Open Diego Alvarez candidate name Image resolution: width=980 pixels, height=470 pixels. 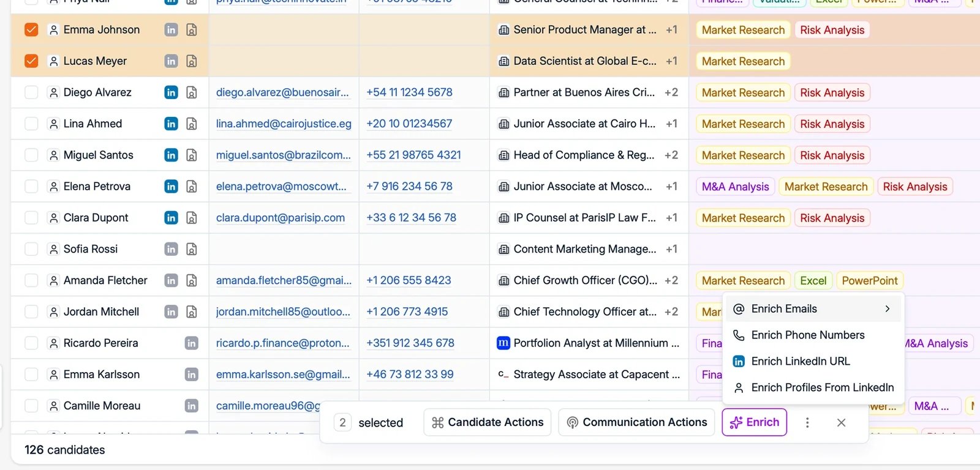97,92
